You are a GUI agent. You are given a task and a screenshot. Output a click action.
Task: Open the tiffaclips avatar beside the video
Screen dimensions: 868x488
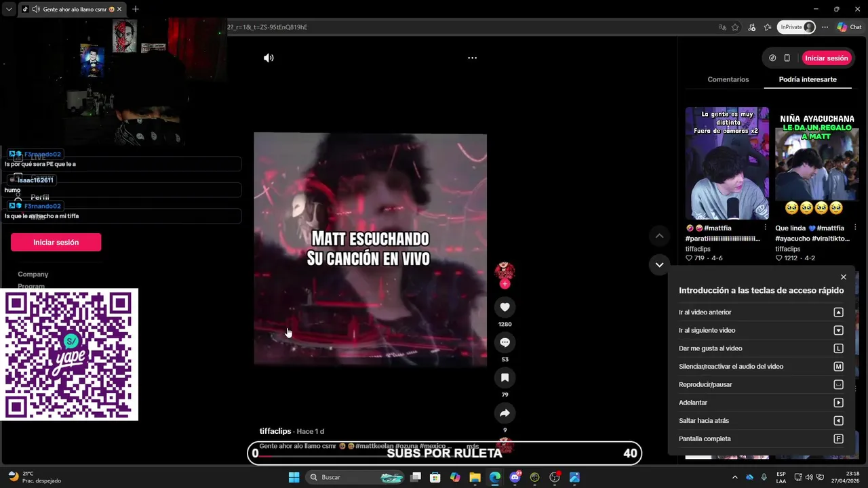[x=505, y=271]
